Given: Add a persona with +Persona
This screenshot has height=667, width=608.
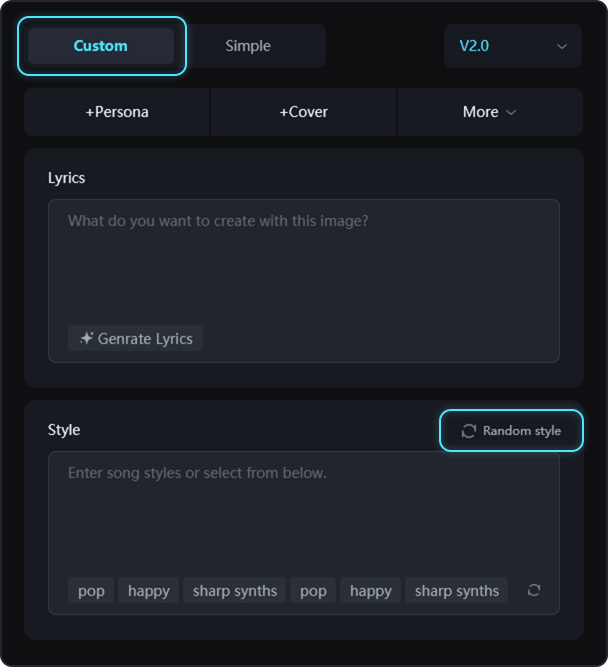Looking at the screenshot, I should (x=117, y=112).
